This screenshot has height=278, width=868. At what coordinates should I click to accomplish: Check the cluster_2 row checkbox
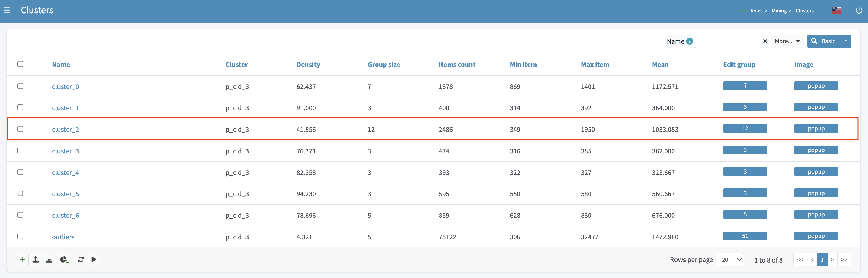click(x=20, y=129)
